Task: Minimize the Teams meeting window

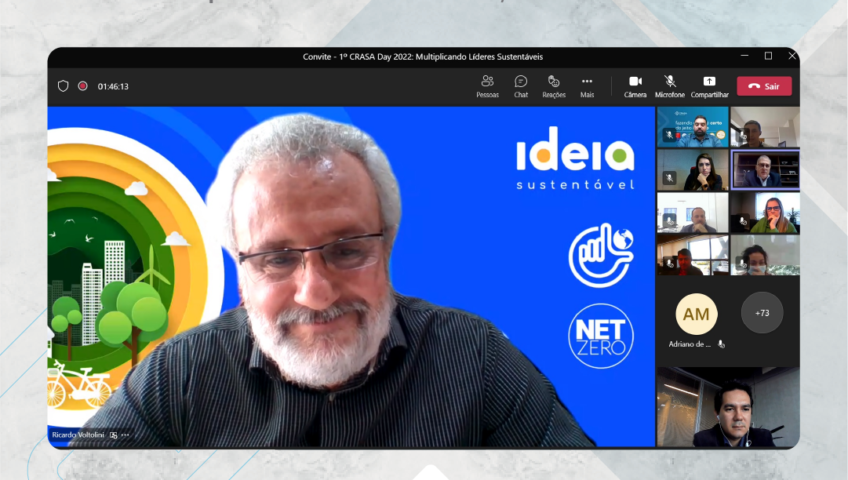Action: coord(745,56)
